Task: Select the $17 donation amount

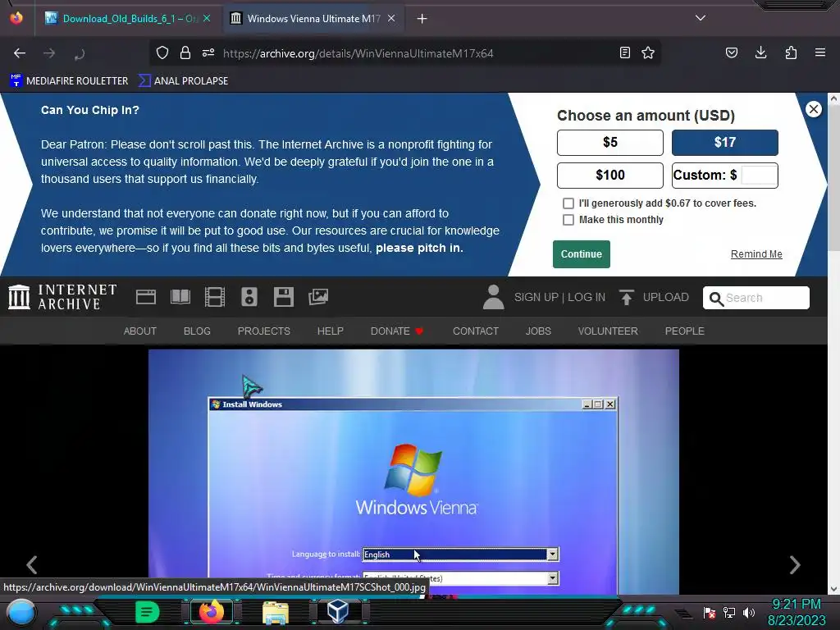Action: (725, 143)
